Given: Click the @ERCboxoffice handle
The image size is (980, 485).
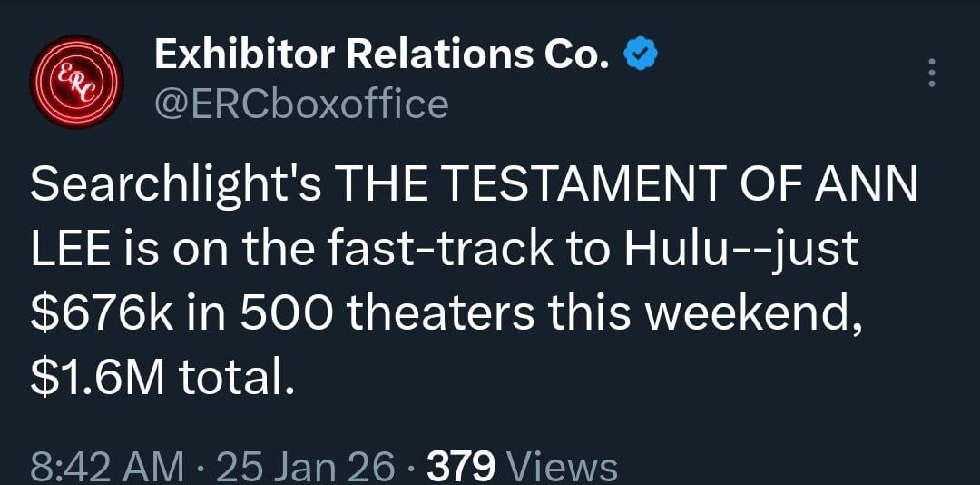Looking at the screenshot, I should [302, 104].
